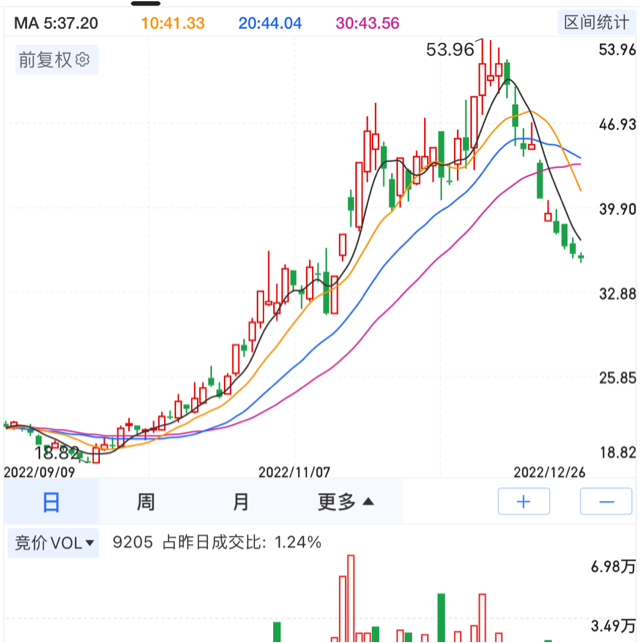The image size is (640, 643).
Task: Click the tallest red volume bar
Action: click(350, 598)
